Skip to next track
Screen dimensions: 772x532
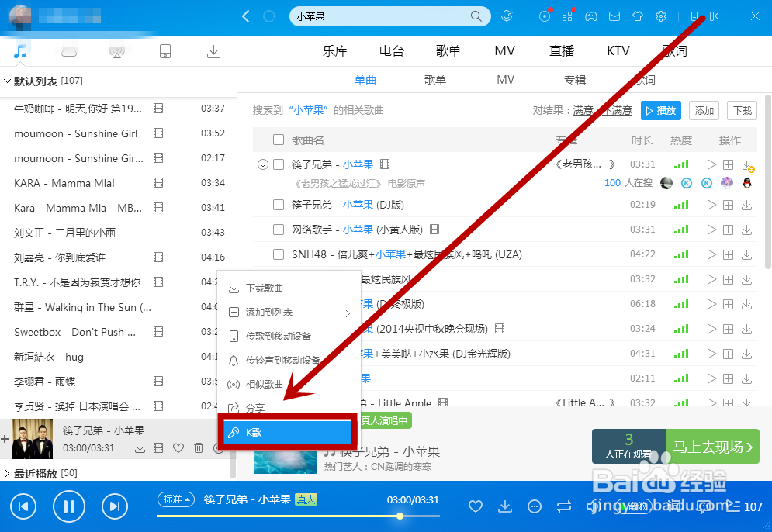click(115, 506)
